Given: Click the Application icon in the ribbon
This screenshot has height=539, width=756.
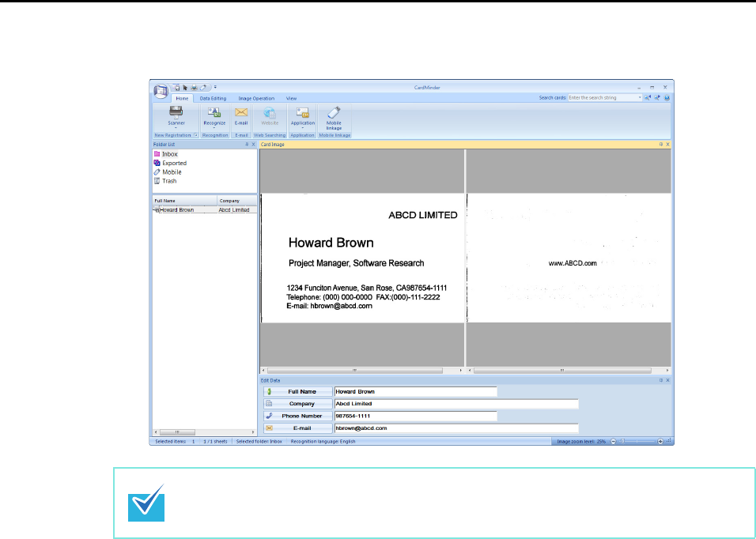Looking at the screenshot, I should [x=303, y=113].
